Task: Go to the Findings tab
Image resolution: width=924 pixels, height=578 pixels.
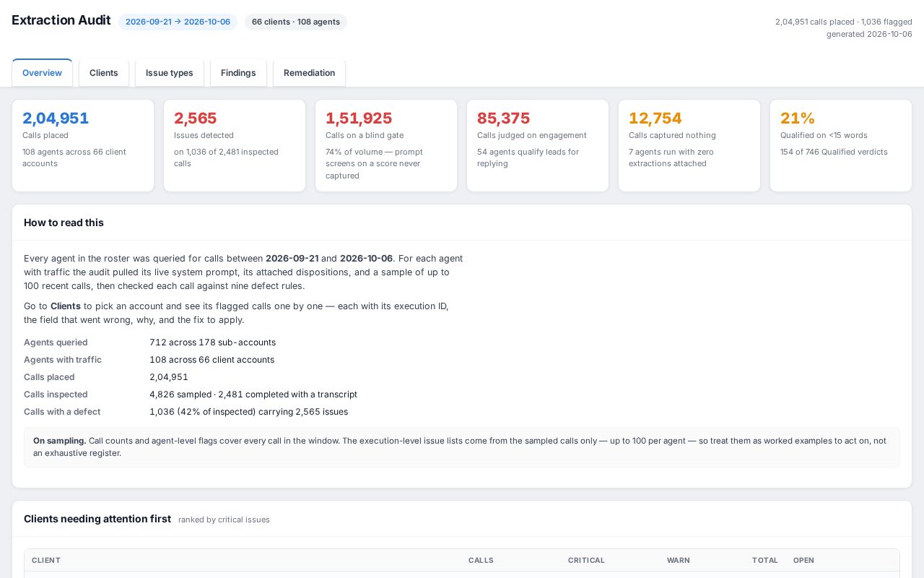Action: pos(238,73)
